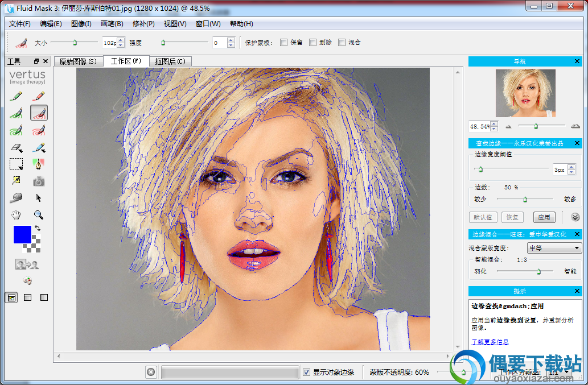Select the magnifier zoom tool

[38, 214]
